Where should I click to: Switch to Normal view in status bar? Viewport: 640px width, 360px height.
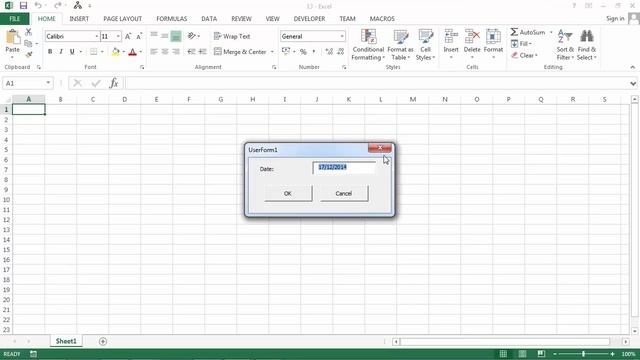(503, 354)
